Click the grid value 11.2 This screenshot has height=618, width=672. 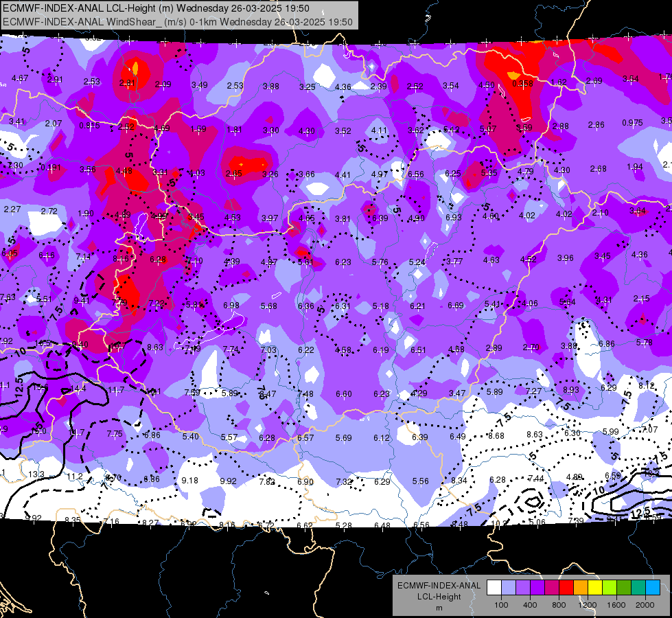(75, 477)
